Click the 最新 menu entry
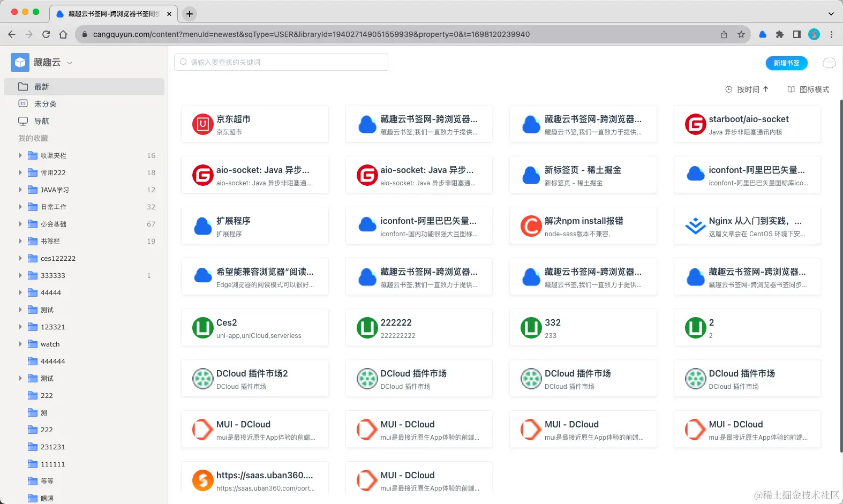This screenshot has width=843, height=504. (x=84, y=87)
